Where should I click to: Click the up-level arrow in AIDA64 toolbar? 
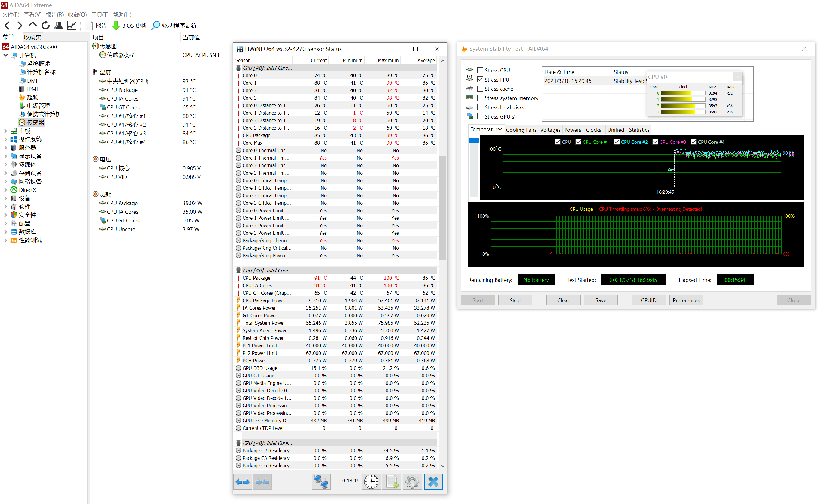32,25
